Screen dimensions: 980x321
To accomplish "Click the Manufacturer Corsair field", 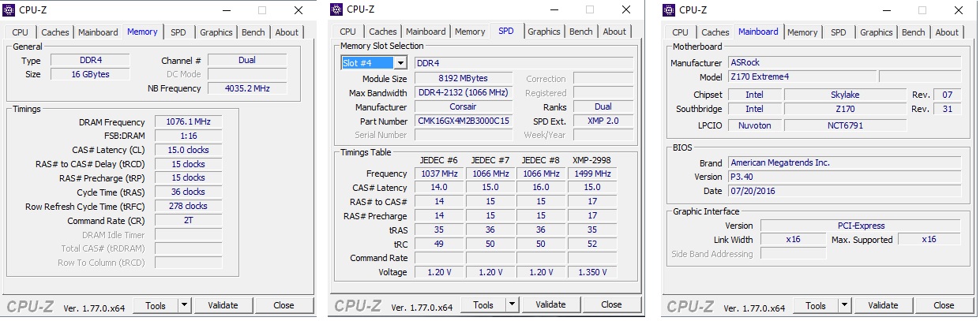I will (x=464, y=107).
